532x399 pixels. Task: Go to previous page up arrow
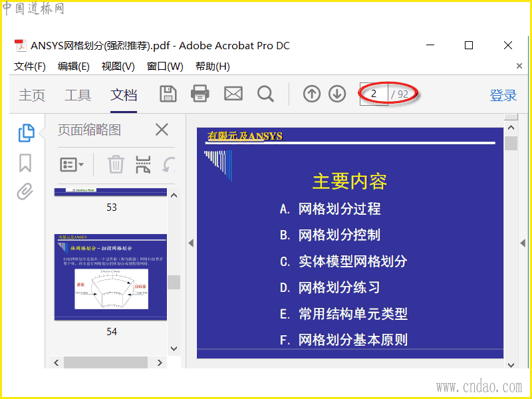(x=312, y=94)
